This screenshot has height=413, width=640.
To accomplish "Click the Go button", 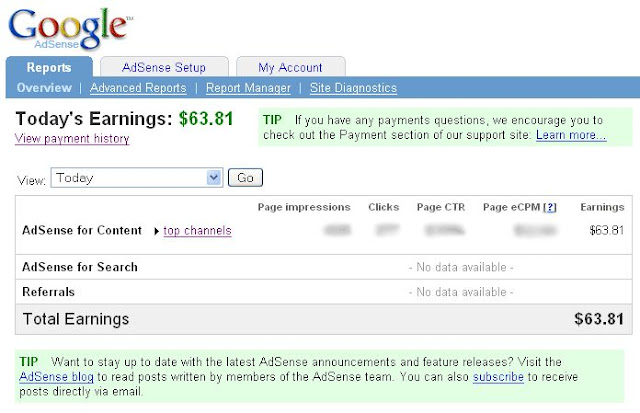I will 245,178.
